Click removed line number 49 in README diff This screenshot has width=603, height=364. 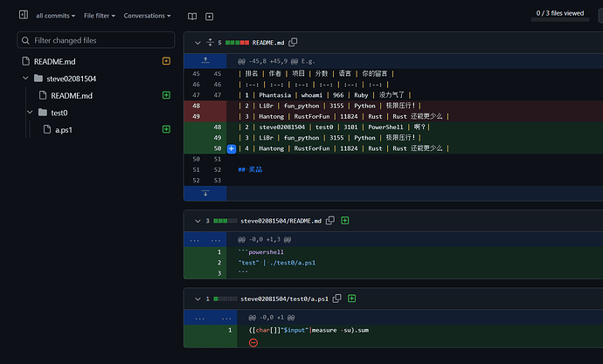pyautogui.click(x=196, y=116)
